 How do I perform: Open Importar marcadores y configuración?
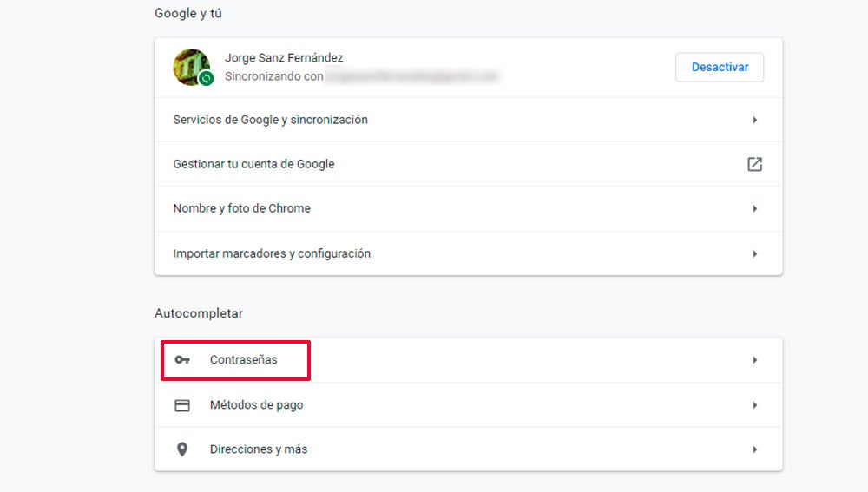469,253
